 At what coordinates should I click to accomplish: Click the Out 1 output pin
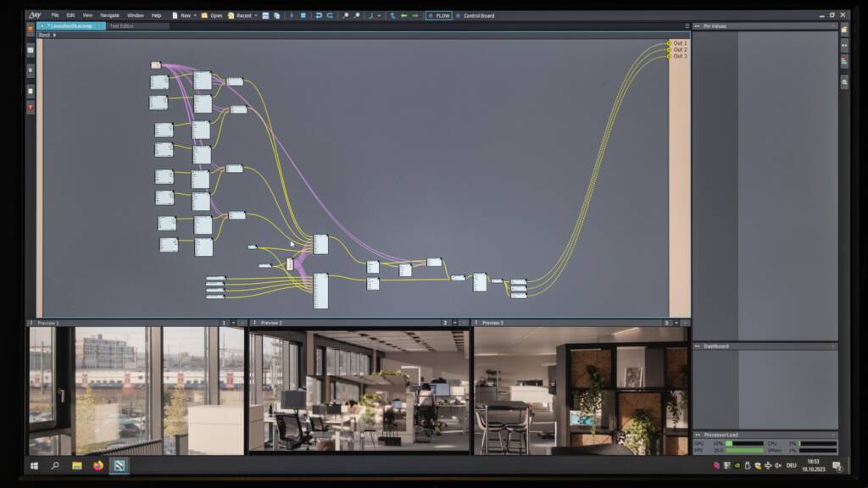(669, 43)
